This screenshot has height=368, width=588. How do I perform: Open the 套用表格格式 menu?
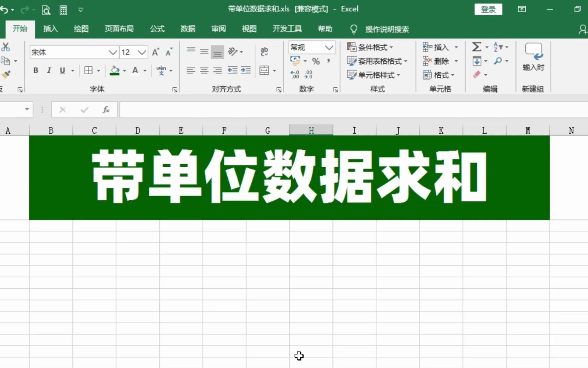(x=377, y=61)
